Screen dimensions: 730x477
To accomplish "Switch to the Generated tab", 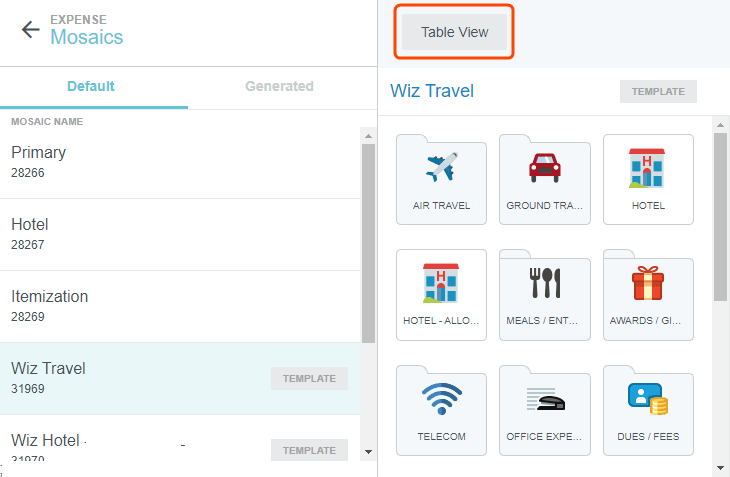I will click(279, 86).
